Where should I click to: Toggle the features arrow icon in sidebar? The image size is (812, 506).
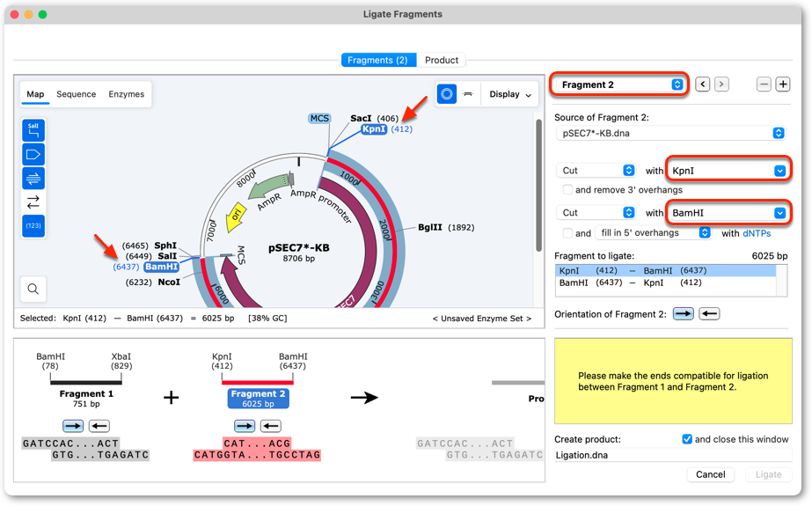coord(33,154)
